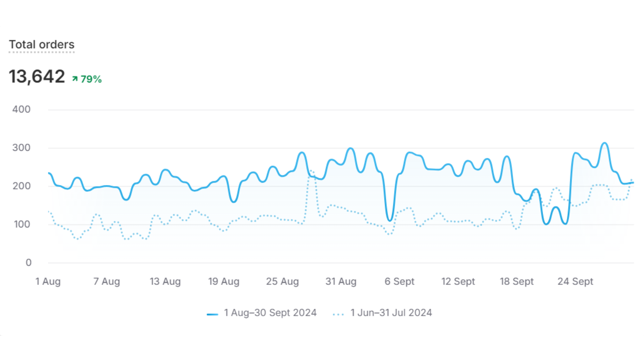This screenshot has height=362, width=644.
Task: Open the Total orders heading
Action: pos(42,45)
